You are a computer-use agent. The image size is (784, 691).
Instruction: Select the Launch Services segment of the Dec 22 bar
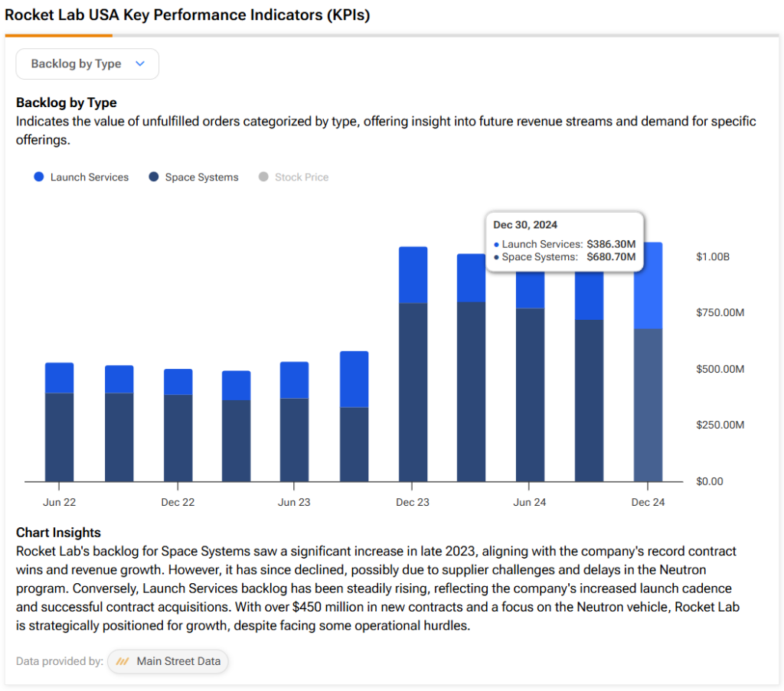[178, 382]
